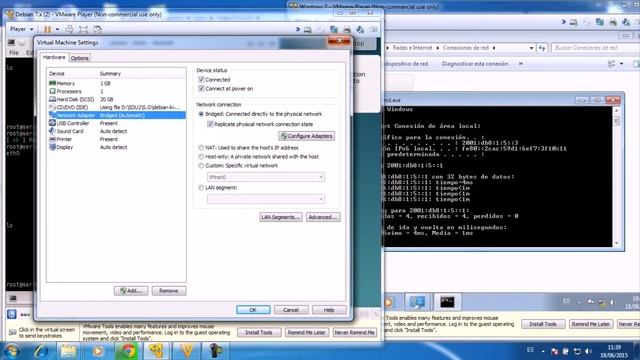Viewport: 640px width, 360px height.
Task: Click Remind Me Later in Debian window
Action: [x=307, y=333]
